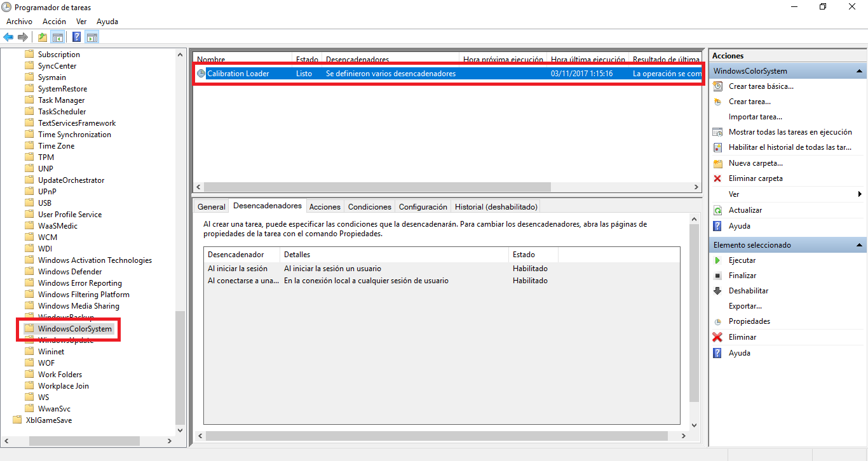Click the XblGameSave folder icon
The height and width of the screenshot is (461, 868).
17,420
